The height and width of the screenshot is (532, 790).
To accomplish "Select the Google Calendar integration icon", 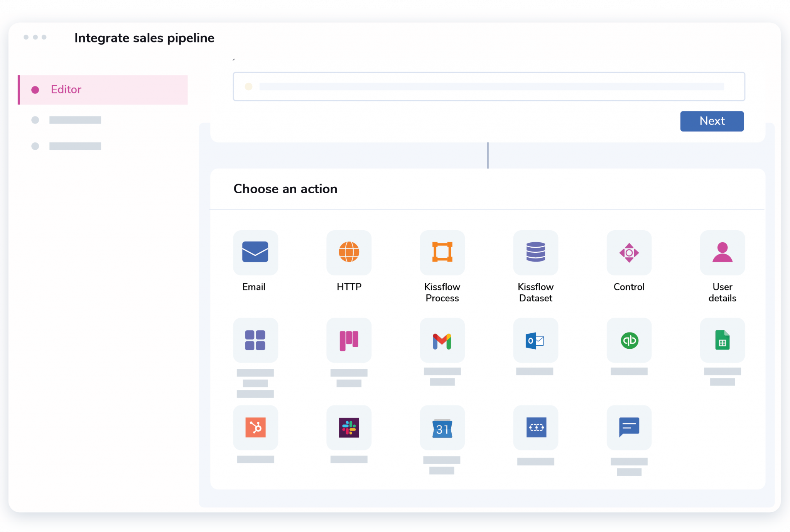I will point(442,427).
